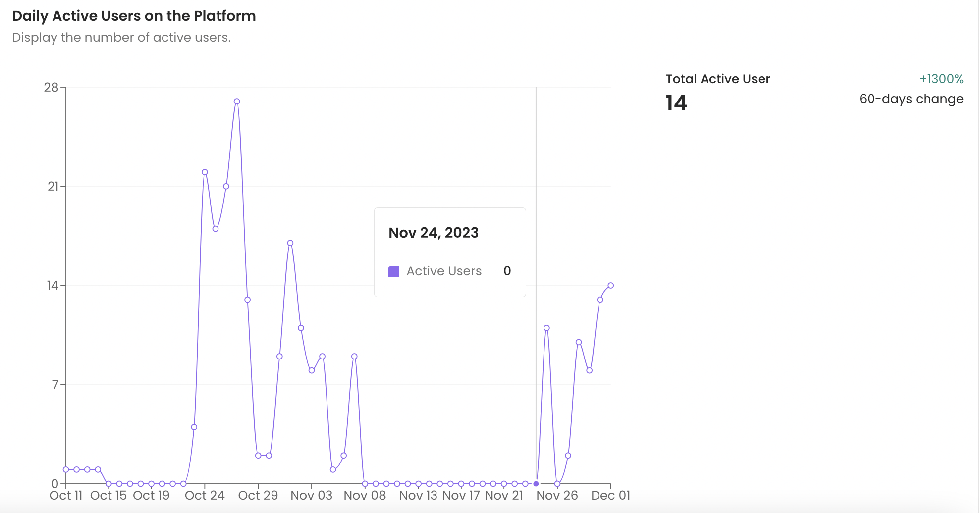The height and width of the screenshot is (513, 980).
Task: Click the 28 y-axis label
Action: click(x=51, y=88)
